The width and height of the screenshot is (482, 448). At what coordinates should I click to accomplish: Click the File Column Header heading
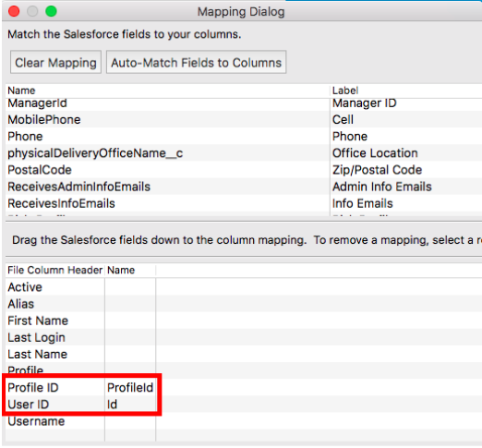click(54, 270)
